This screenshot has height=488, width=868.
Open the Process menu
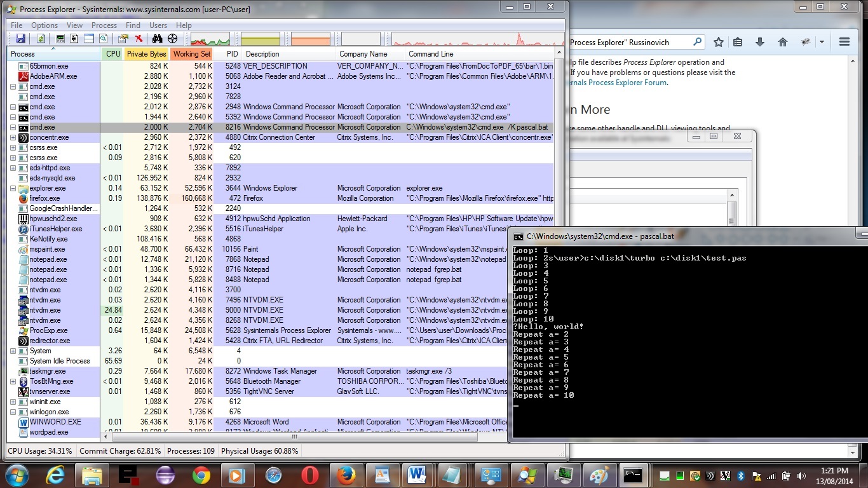[104, 25]
